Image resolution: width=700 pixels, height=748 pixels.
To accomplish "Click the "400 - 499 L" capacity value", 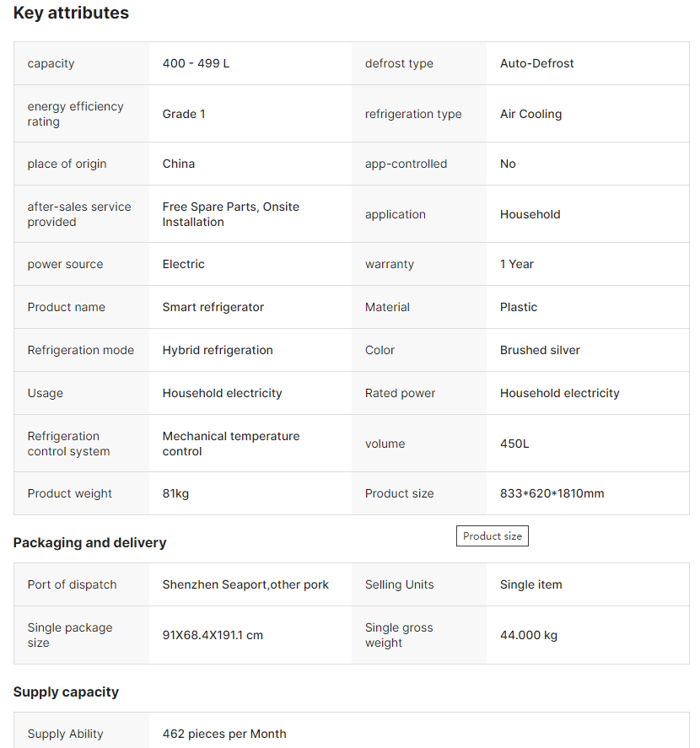I will [x=196, y=63].
